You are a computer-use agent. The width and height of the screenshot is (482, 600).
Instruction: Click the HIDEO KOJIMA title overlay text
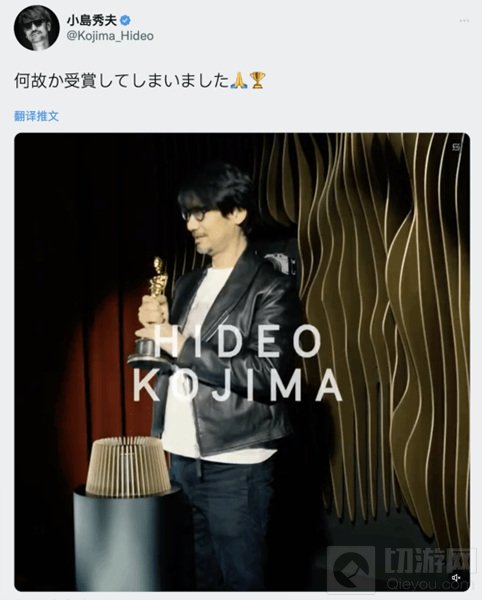[x=237, y=363]
